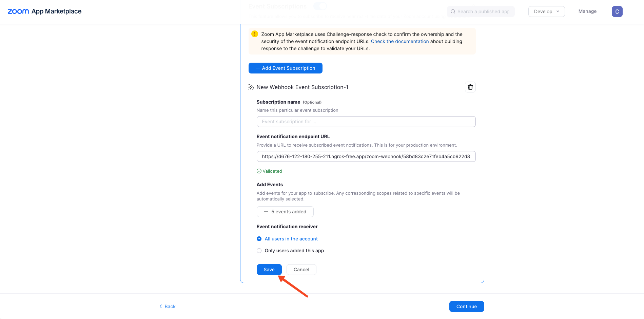The height and width of the screenshot is (319, 644).
Task: Focus the Subscription name input field
Action: (366, 122)
